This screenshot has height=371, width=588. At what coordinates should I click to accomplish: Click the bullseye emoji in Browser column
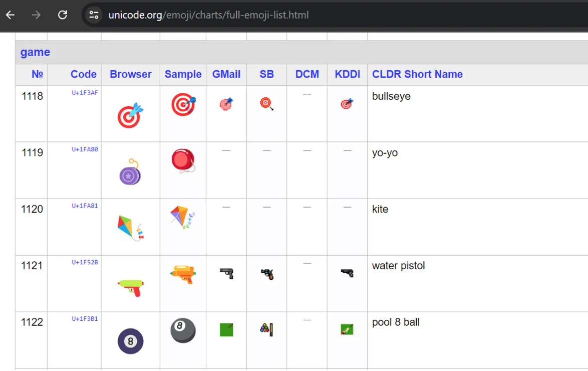(x=130, y=115)
